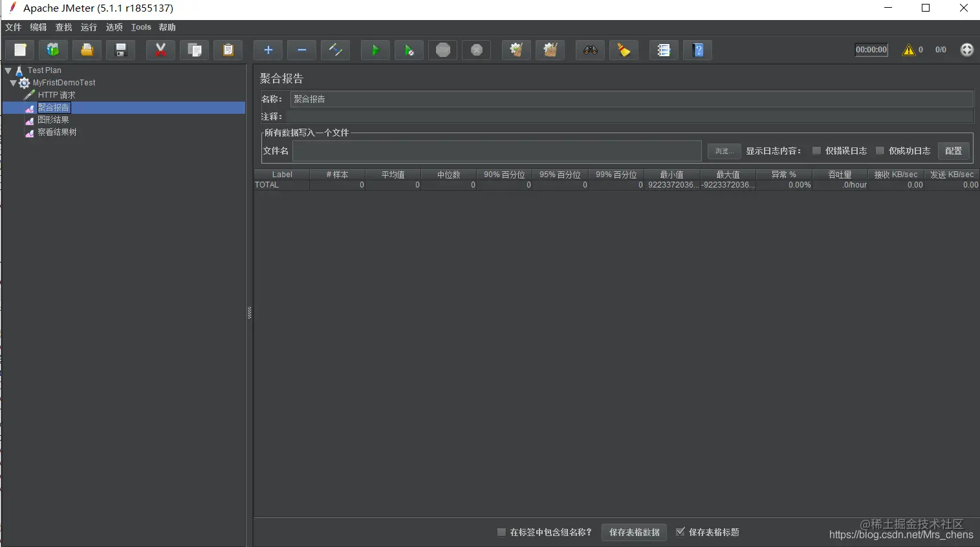Open the Tools menu
Viewport: 980px width, 547px height.
(141, 27)
